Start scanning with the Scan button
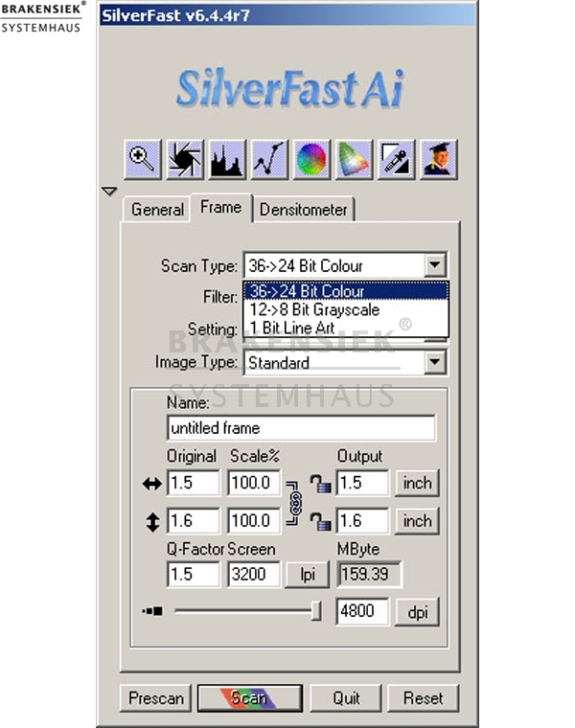 pos(250,697)
